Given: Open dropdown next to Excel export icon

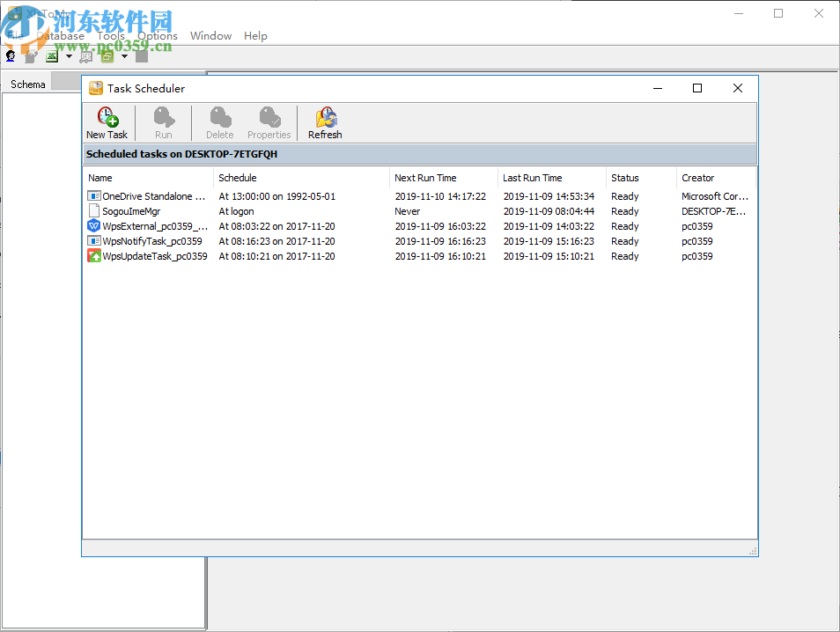Looking at the screenshot, I should (69, 55).
